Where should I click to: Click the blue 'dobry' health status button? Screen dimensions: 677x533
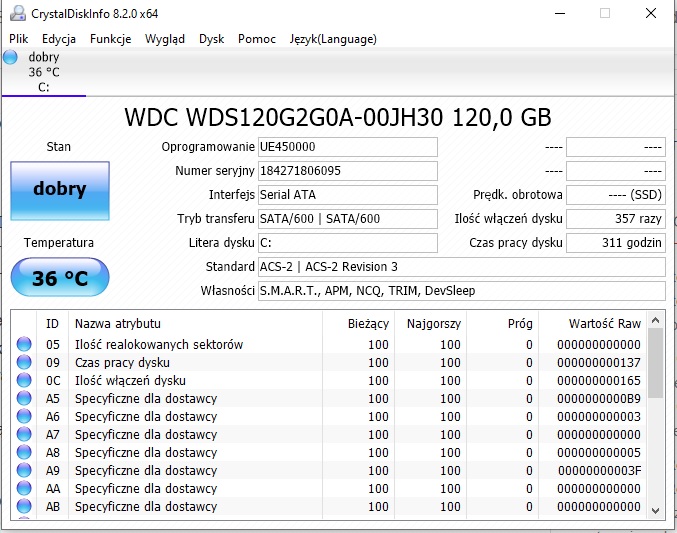(x=60, y=191)
